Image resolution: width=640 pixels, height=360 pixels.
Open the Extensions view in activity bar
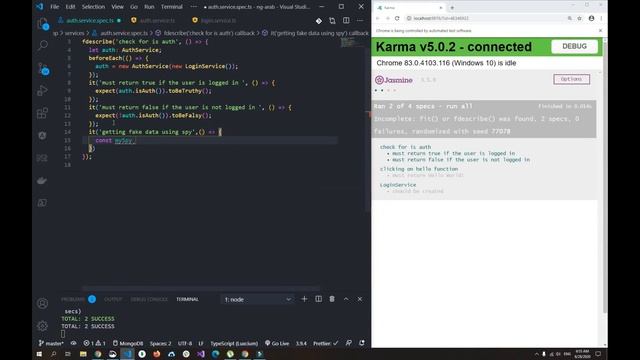point(42,113)
